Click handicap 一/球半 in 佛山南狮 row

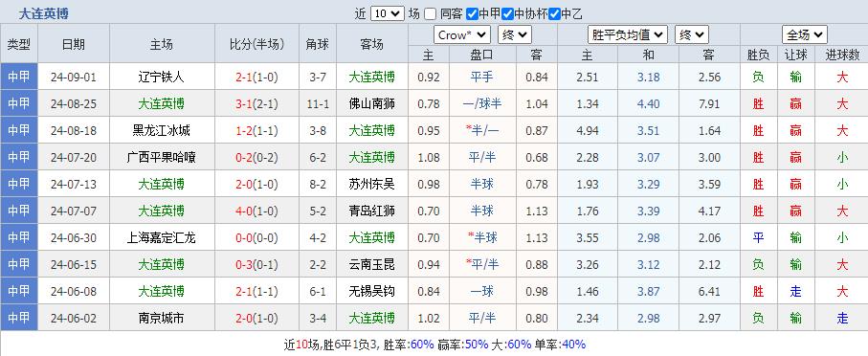click(x=482, y=103)
